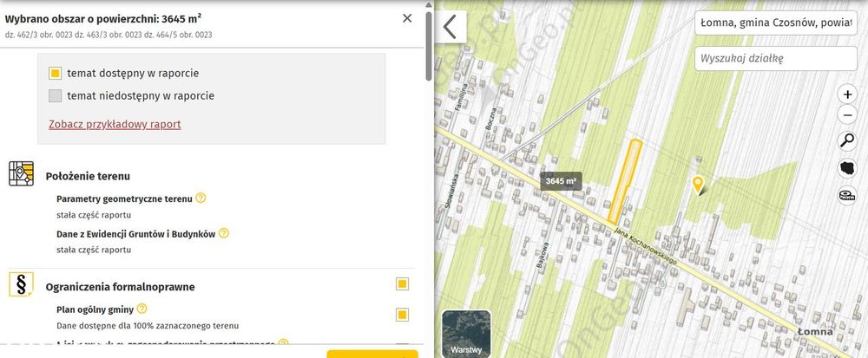Click the Jana Kochanowskiego street label
Viewport: 868px width, 358px height.
(646, 245)
